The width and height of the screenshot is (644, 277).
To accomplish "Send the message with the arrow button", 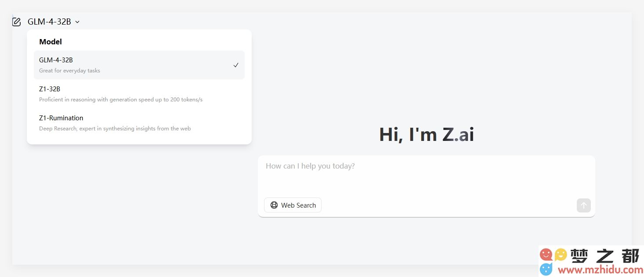I will point(584,205).
